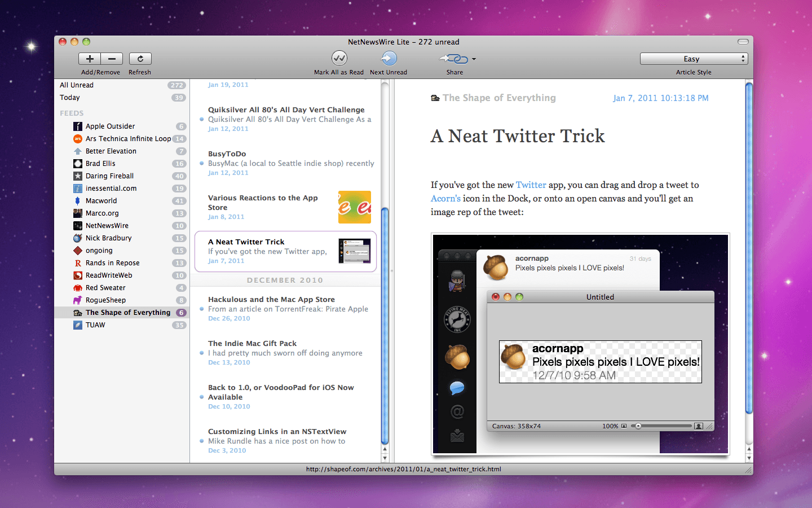Viewport: 812px width, 508px height.
Task: Click the article pane scroll down arrow
Action: tap(749, 458)
